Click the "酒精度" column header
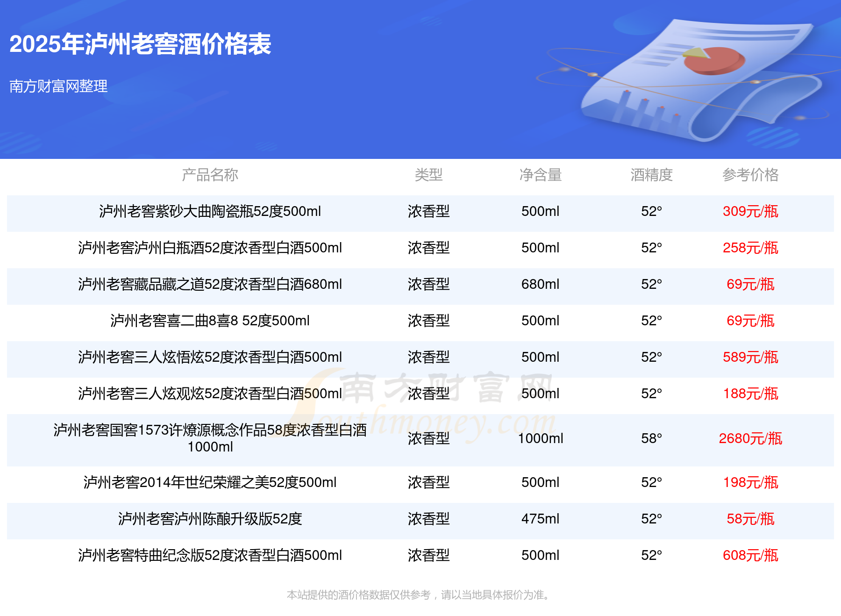 pyautogui.click(x=652, y=175)
